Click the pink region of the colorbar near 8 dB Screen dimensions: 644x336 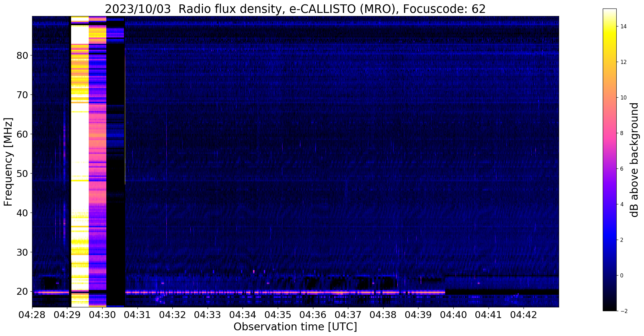pyautogui.click(x=609, y=134)
